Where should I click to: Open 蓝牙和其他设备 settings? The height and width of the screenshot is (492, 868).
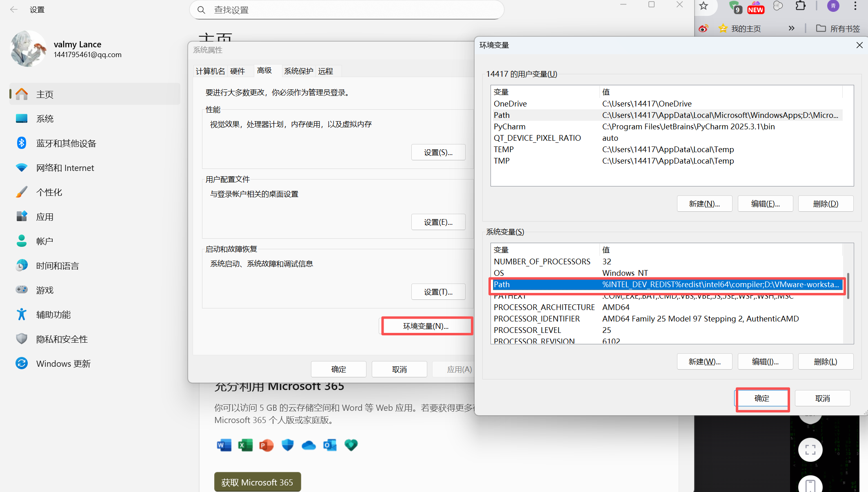point(66,143)
